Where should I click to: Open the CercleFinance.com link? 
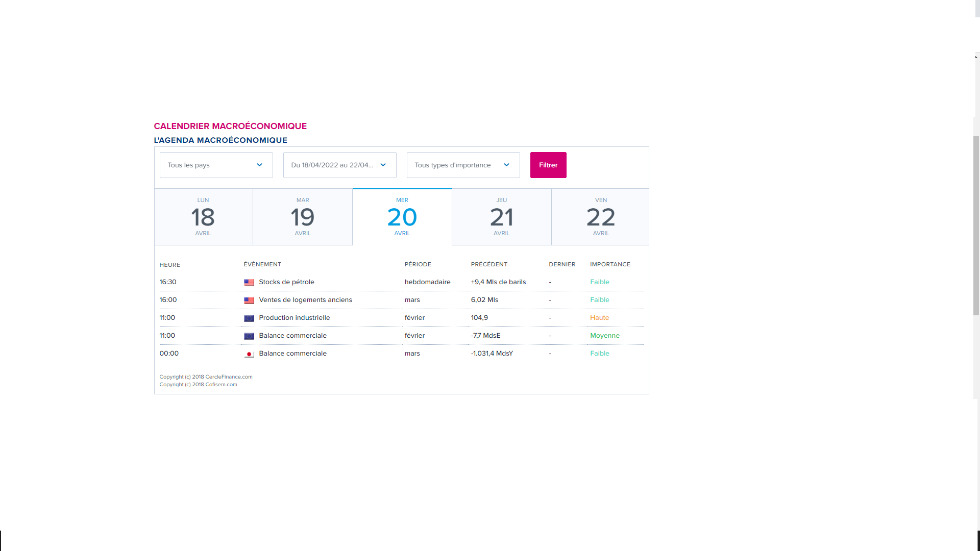coord(229,377)
